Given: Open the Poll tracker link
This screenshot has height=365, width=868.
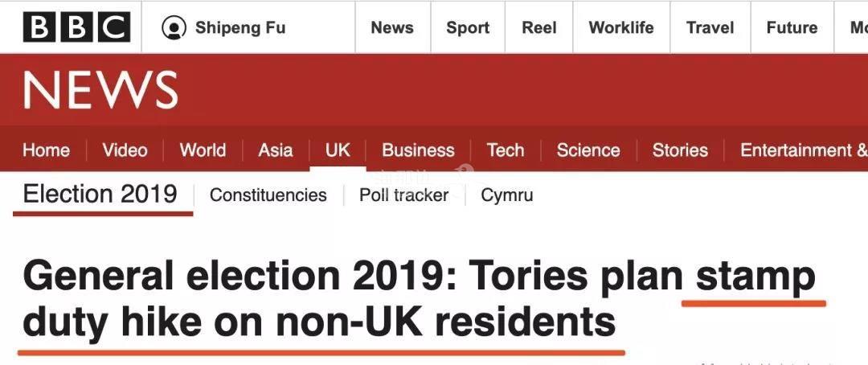Looking at the screenshot, I should 403,195.
